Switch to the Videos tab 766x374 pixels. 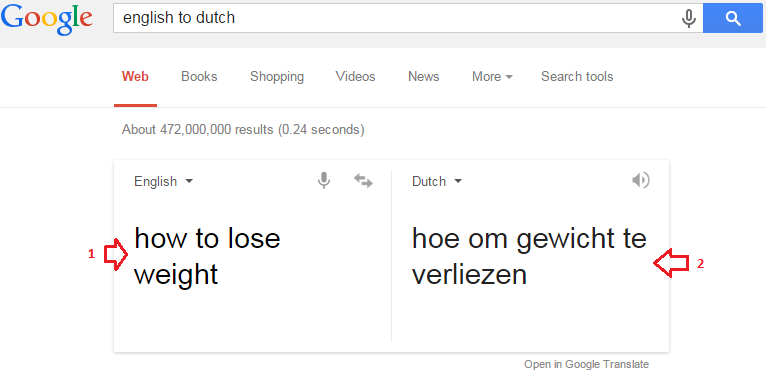coord(355,77)
